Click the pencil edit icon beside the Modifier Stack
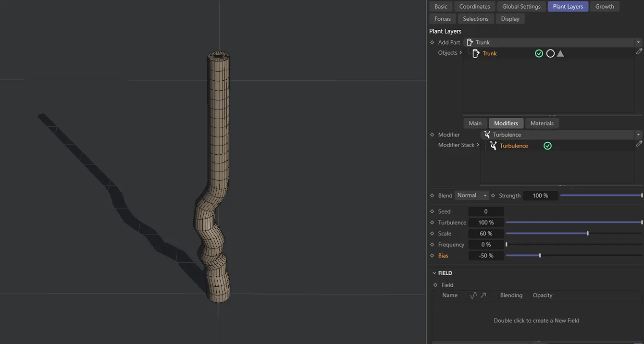Image resolution: width=644 pixels, height=344 pixels. pos(639,144)
